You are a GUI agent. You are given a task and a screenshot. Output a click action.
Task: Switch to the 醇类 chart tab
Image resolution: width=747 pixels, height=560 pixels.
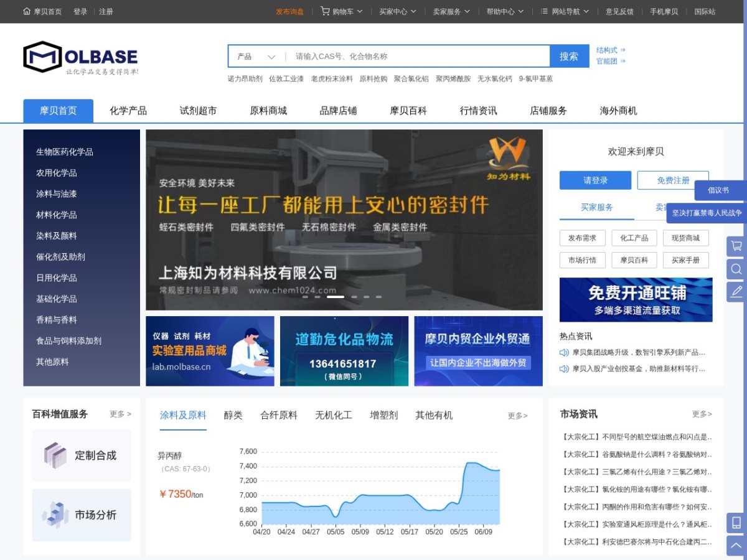pyautogui.click(x=233, y=415)
